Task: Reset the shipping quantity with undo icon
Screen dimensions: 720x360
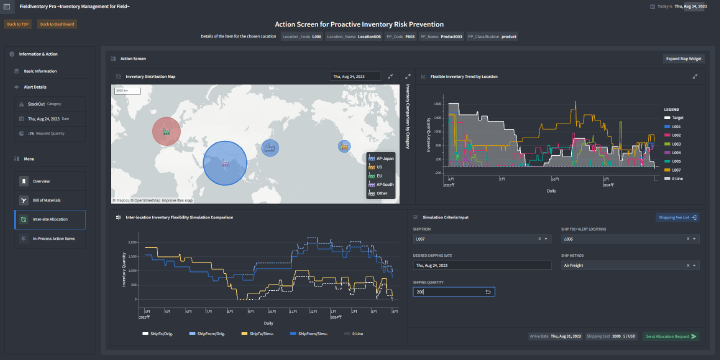Action: tap(488, 292)
